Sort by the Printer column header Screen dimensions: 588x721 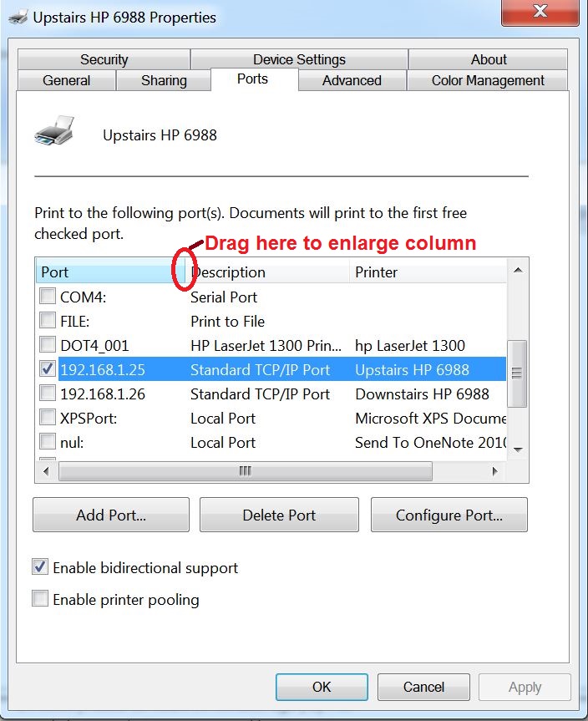click(x=428, y=272)
